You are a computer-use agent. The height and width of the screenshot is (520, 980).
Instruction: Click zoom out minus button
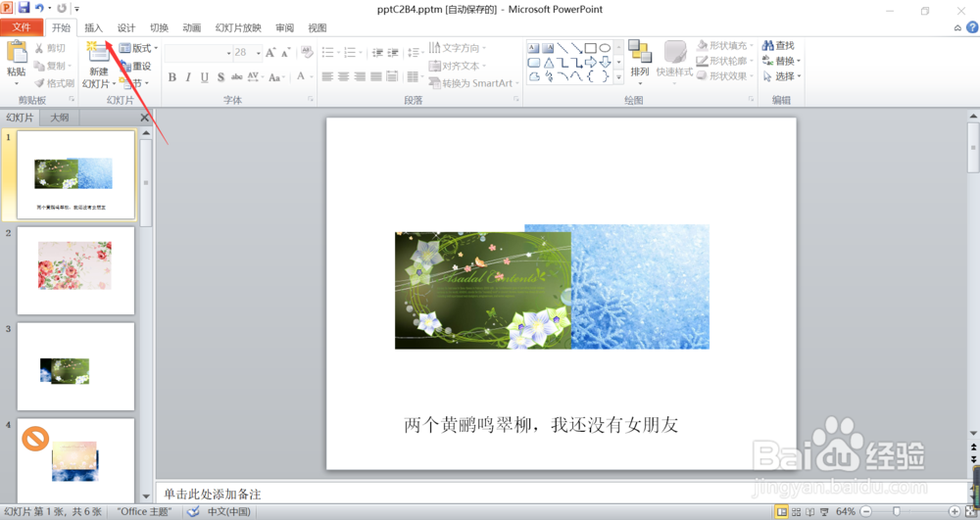[865, 512]
